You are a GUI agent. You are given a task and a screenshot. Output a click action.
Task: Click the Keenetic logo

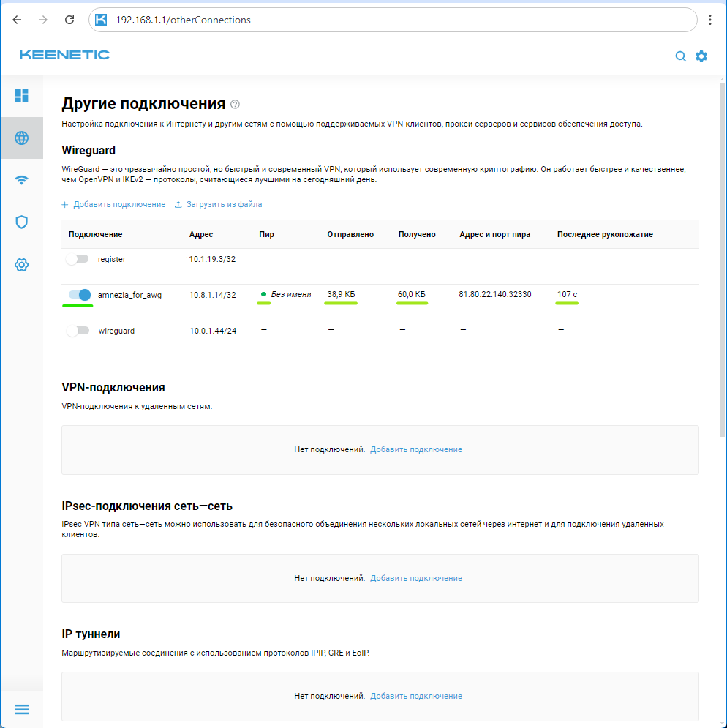[64, 55]
